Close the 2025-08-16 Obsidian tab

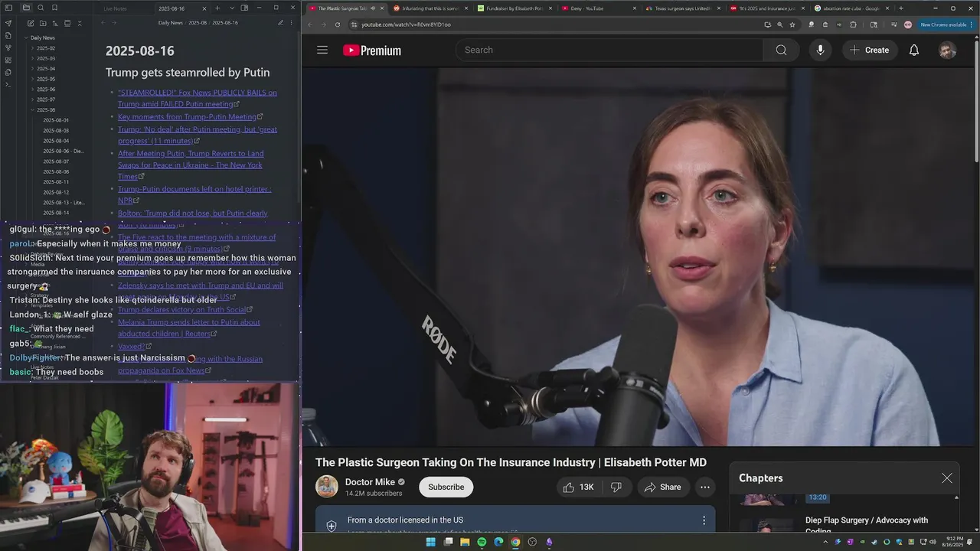[204, 8]
